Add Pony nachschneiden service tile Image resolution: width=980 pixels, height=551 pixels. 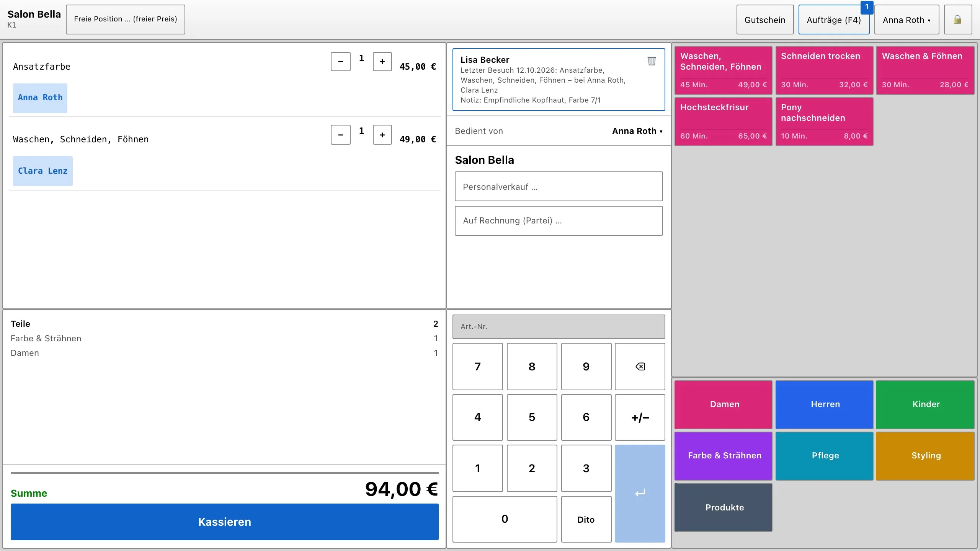pyautogui.click(x=824, y=122)
